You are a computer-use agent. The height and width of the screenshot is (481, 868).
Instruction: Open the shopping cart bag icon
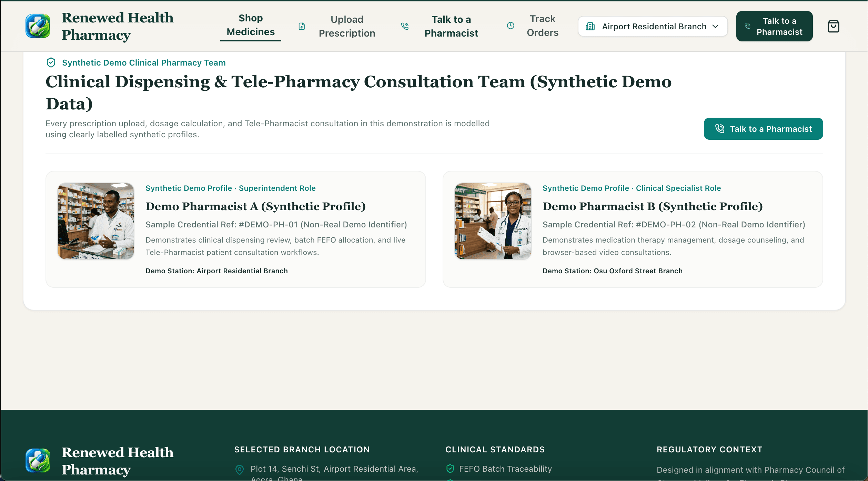pos(833,26)
